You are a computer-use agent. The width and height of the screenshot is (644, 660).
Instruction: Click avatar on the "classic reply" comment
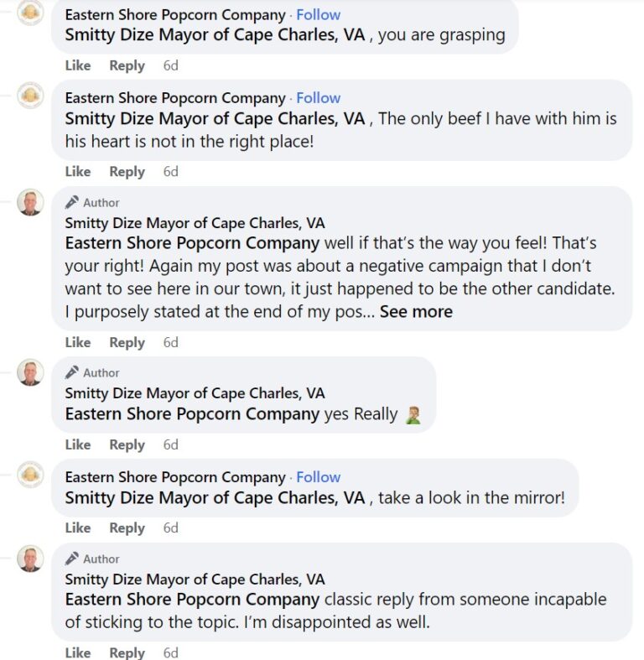pyautogui.click(x=31, y=559)
